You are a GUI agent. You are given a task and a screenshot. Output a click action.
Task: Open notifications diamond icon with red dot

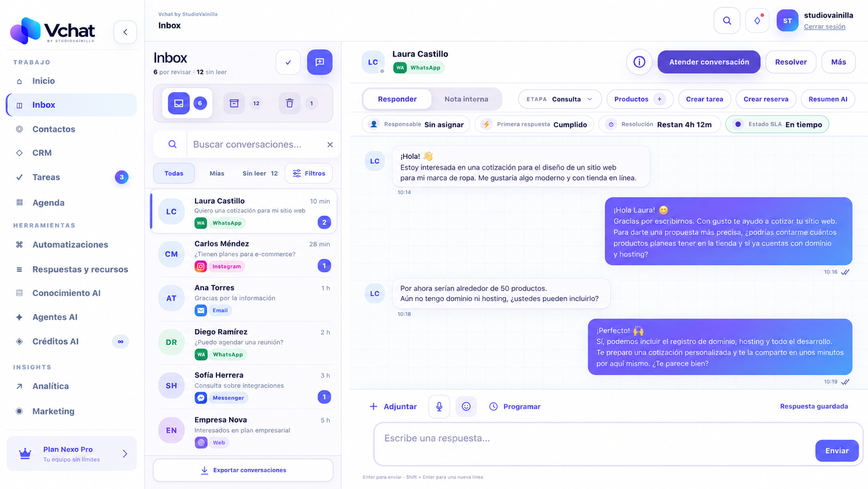click(x=757, y=21)
